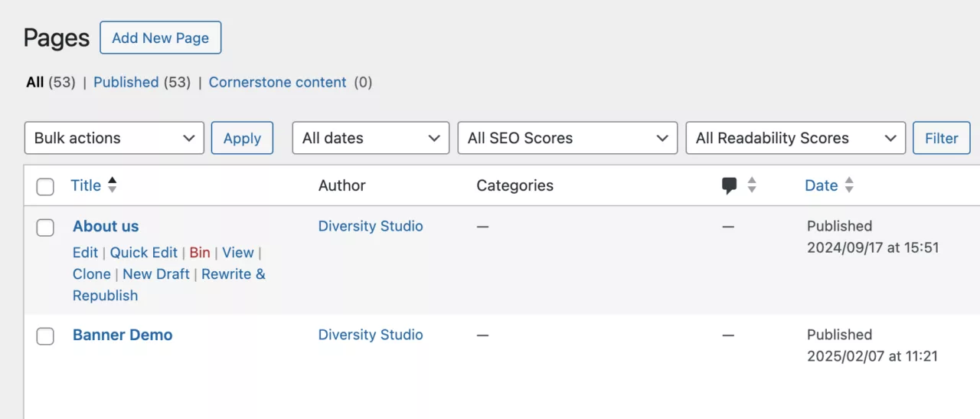Open the Bulk actions dropdown

click(114, 138)
